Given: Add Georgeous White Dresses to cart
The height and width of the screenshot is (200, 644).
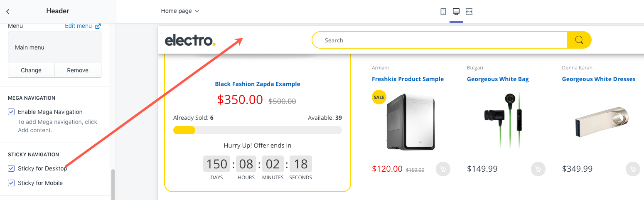Looking at the screenshot, I should 633,169.
